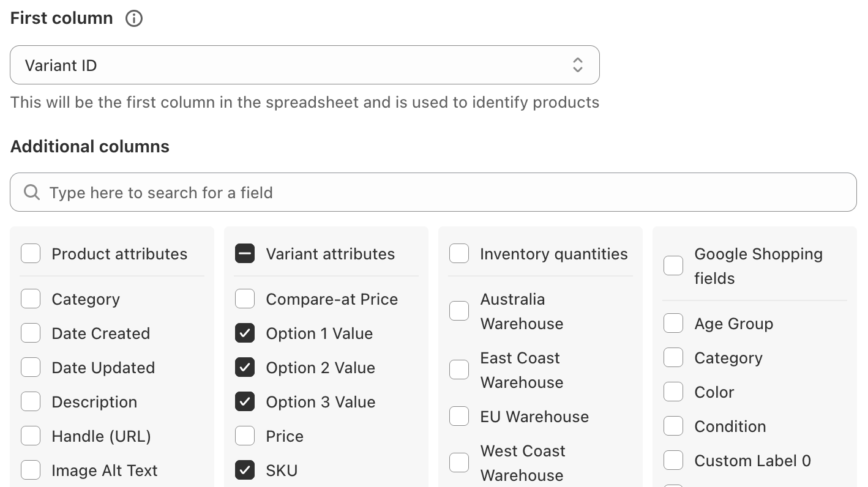
Task: Click the Variant ID dropdown arrows
Action: coord(577,65)
